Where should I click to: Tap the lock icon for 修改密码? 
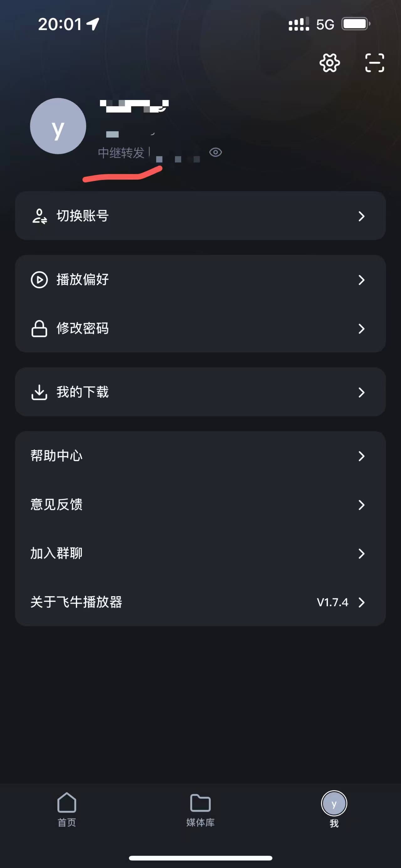(40, 329)
